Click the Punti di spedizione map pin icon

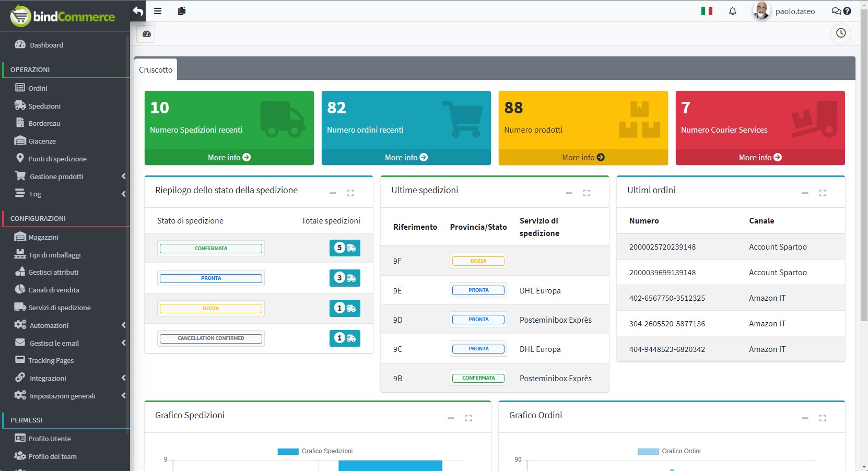[20, 158]
